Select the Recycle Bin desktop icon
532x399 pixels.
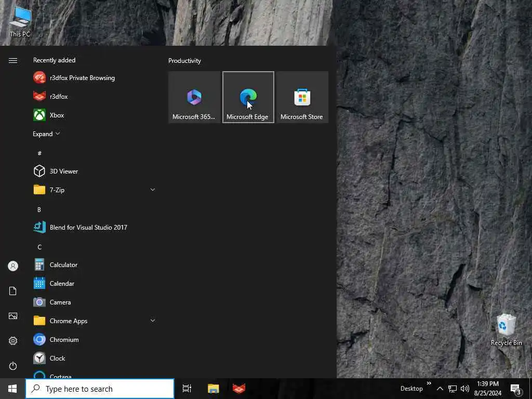pyautogui.click(x=506, y=330)
